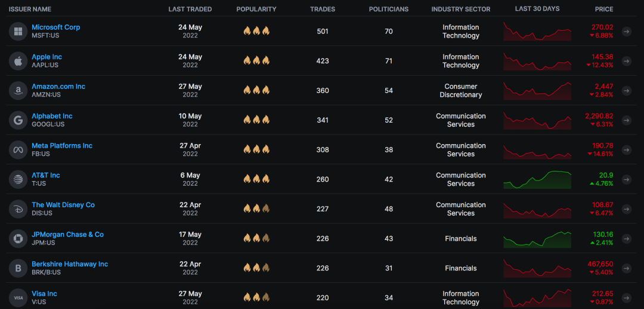Click Microsoft's popularity flame rating

tap(256, 31)
